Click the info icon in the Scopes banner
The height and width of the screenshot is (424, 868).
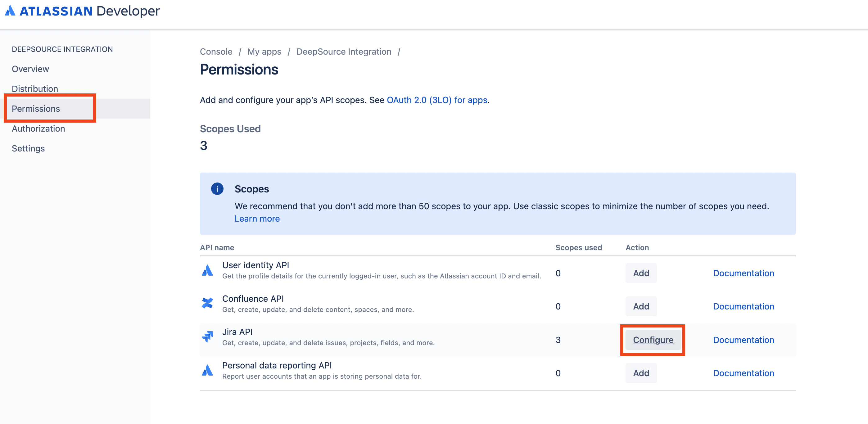[218, 189]
